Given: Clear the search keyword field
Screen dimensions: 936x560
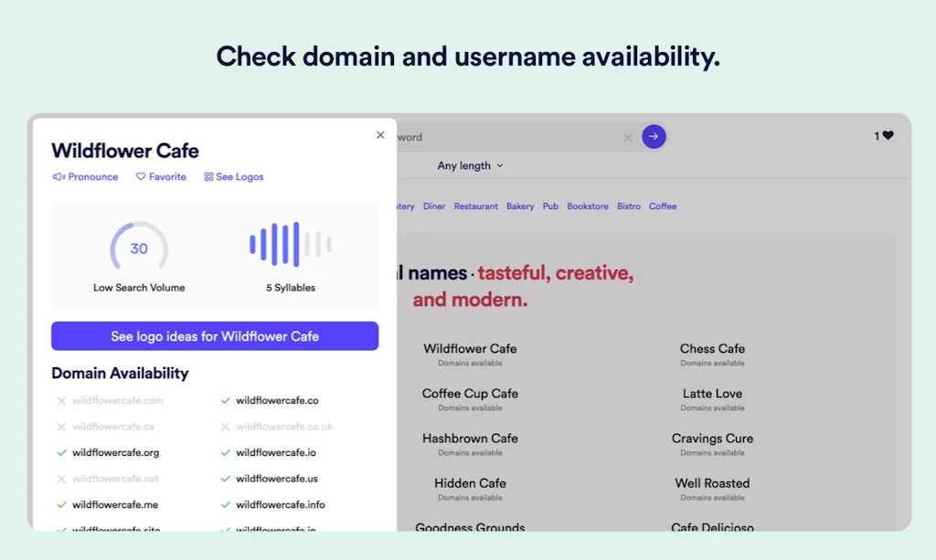Looking at the screenshot, I should (628, 138).
